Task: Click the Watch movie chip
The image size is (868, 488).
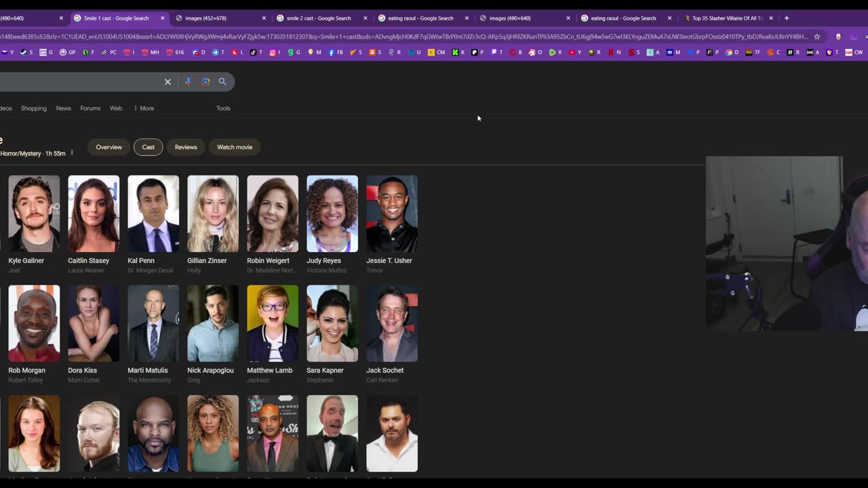Action: pos(235,147)
